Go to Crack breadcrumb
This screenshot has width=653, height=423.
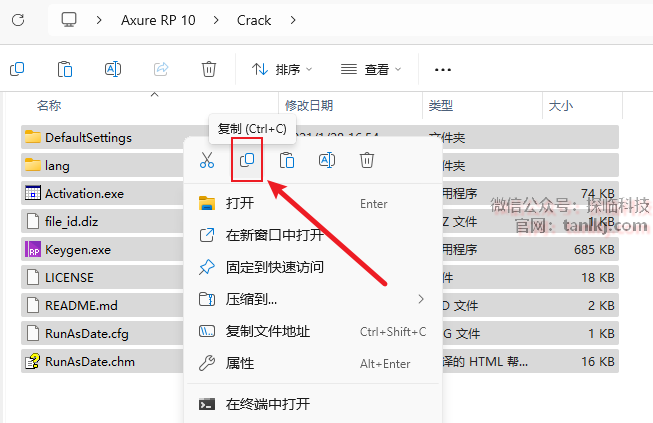click(254, 20)
